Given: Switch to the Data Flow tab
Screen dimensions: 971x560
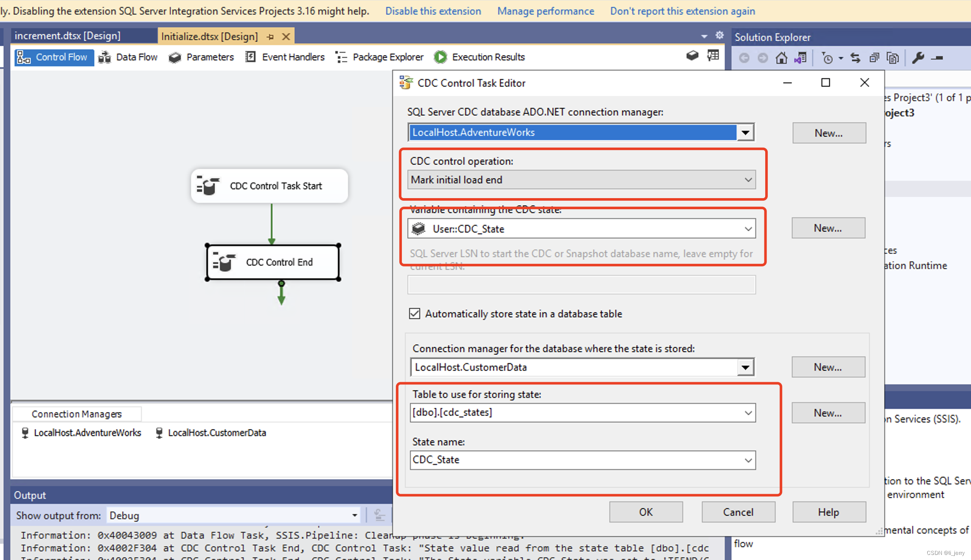Looking at the screenshot, I should [x=128, y=57].
